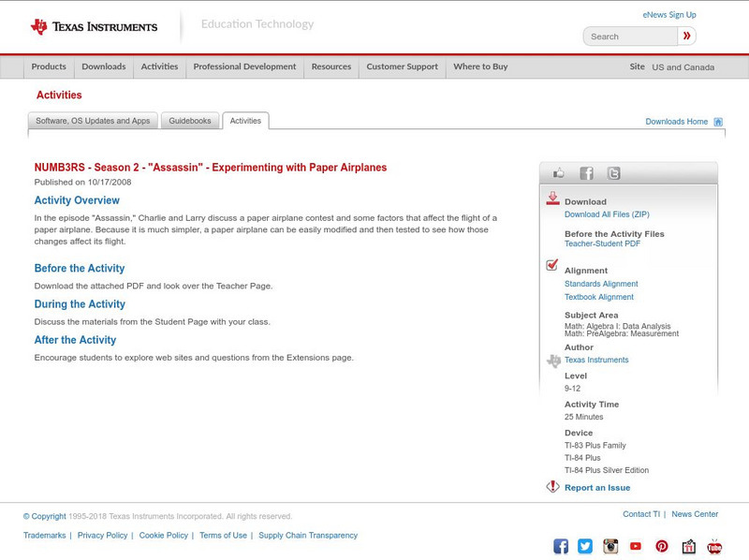Click the thumbs-up like icon
Screen dimensions: 749x560
tap(558, 173)
